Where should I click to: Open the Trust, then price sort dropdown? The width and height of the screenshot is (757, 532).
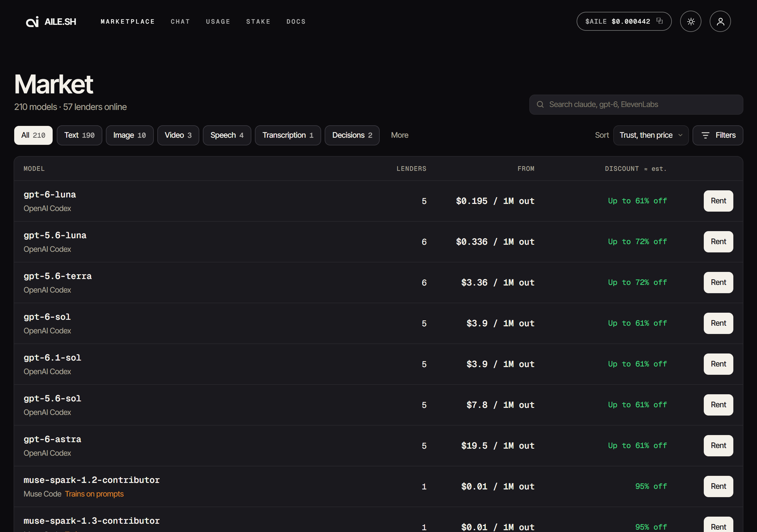651,135
